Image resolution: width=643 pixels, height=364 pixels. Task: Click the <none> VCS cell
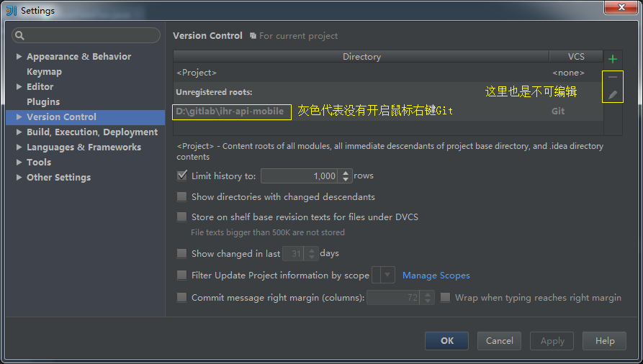(568, 73)
